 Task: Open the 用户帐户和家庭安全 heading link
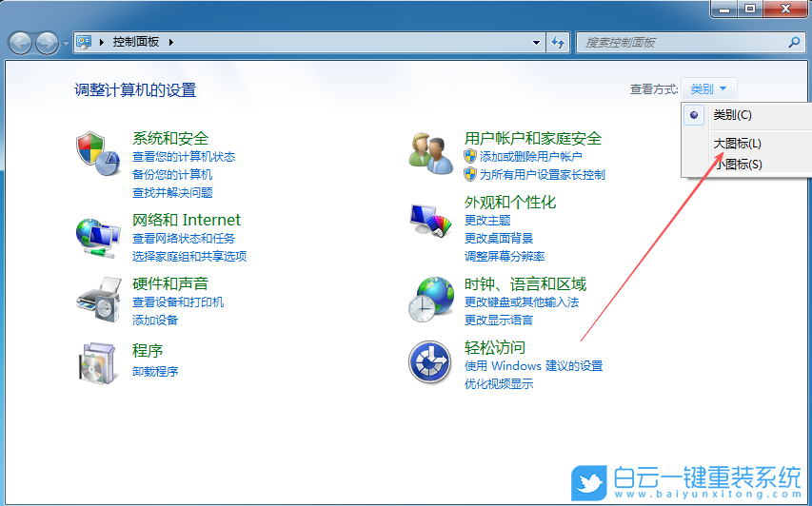click(533, 138)
